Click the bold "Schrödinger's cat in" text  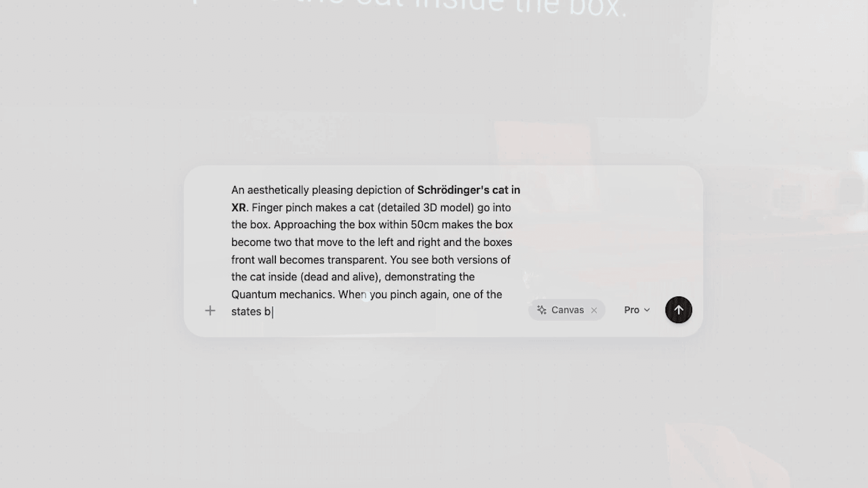(468, 190)
